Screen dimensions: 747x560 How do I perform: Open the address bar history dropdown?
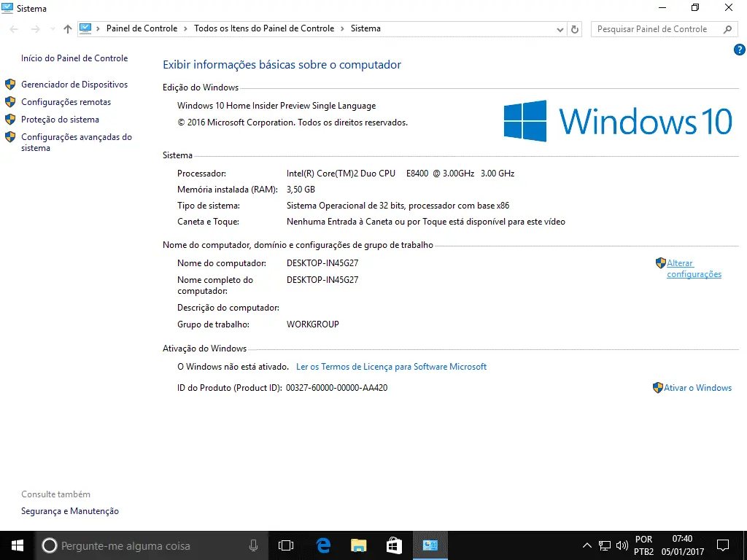(560, 29)
